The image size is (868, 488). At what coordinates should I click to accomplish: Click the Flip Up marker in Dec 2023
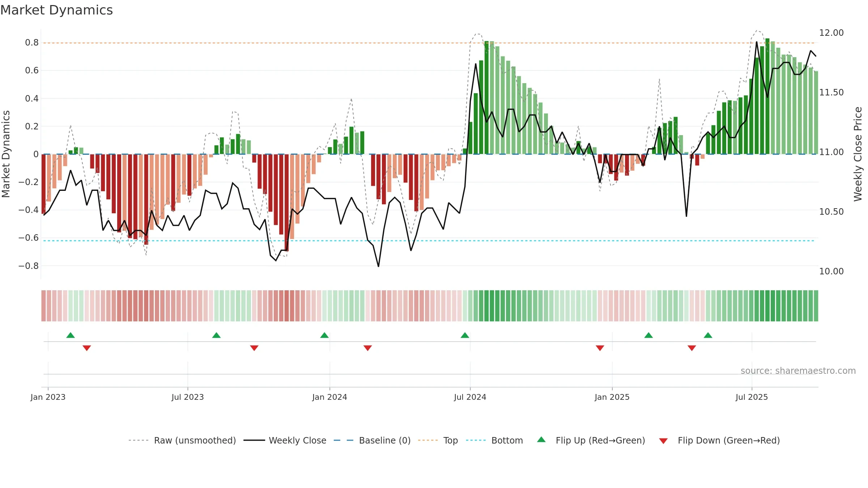(324, 335)
